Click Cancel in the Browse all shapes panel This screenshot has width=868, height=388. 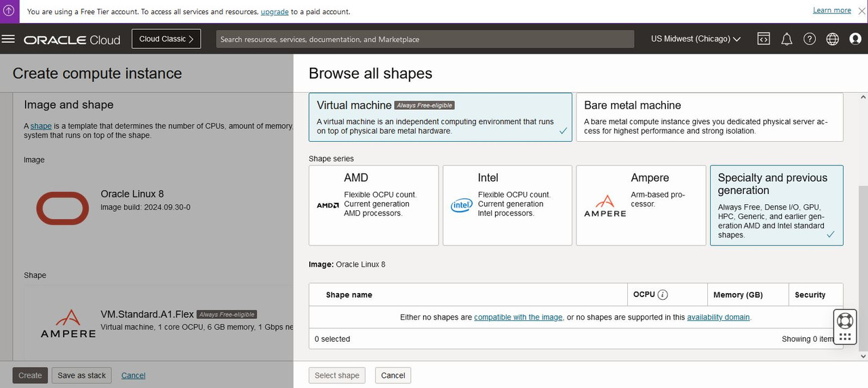tap(393, 375)
